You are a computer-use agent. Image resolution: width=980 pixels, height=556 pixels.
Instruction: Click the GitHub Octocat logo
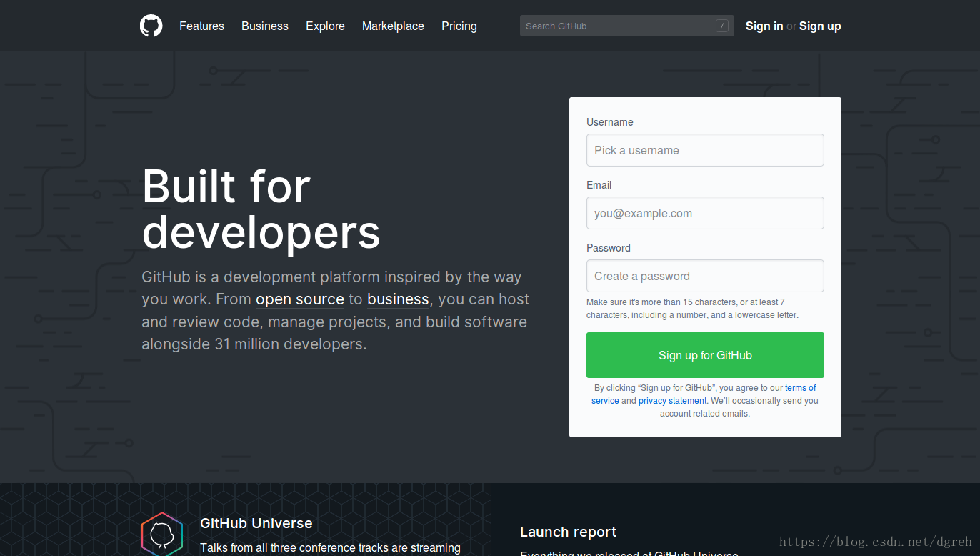click(151, 26)
